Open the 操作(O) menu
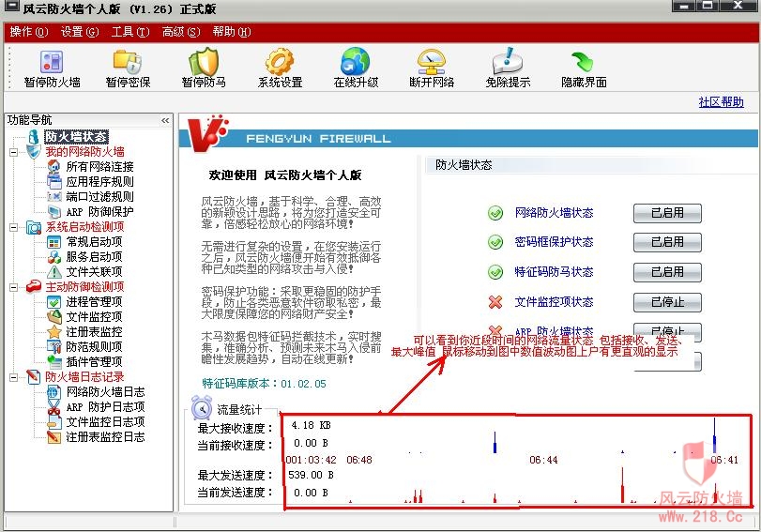761x532 pixels. pyautogui.click(x=29, y=32)
